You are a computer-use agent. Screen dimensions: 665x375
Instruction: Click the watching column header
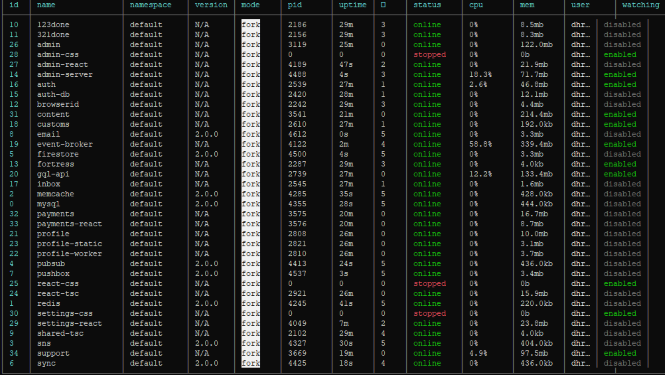640,5
